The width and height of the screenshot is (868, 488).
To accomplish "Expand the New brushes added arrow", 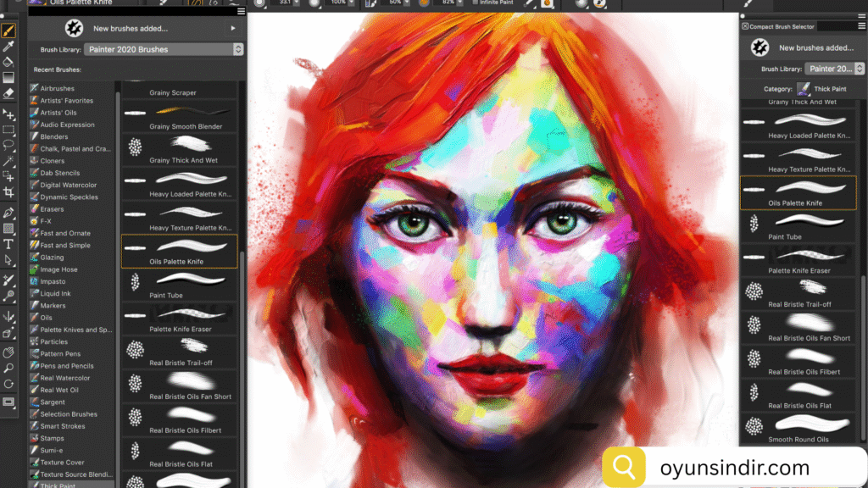I will (x=233, y=28).
